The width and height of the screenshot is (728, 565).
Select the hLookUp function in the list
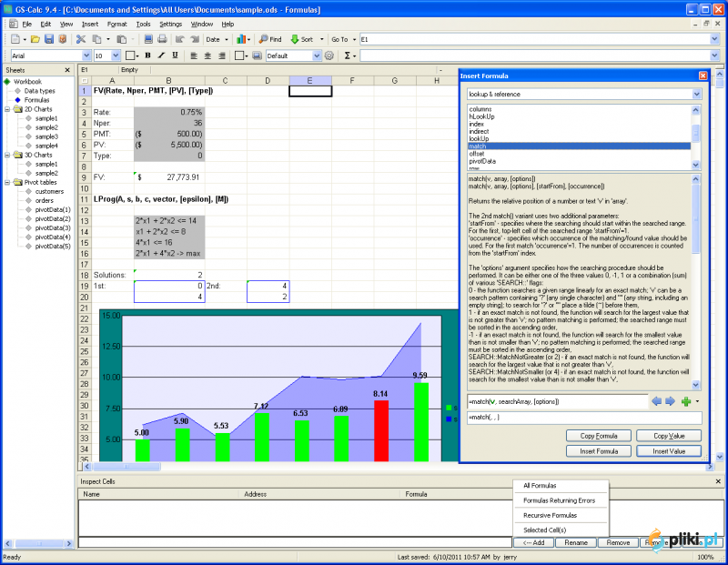[x=481, y=116]
